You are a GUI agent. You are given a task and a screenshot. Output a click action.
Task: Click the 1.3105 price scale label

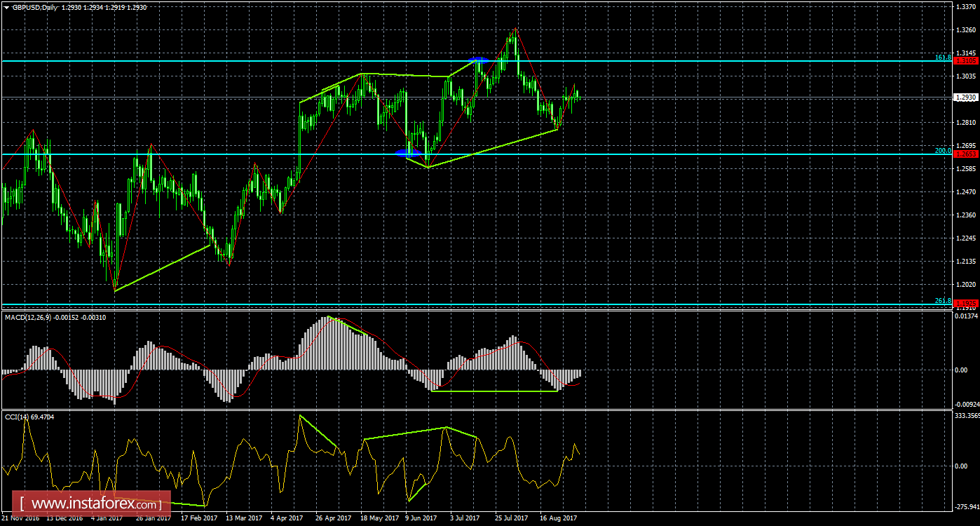(x=965, y=60)
